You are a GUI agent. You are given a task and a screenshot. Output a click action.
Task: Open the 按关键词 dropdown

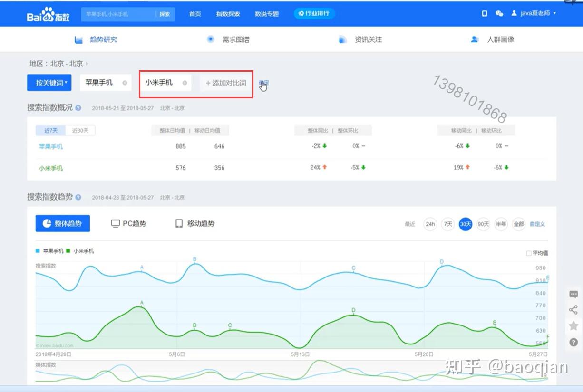[49, 83]
